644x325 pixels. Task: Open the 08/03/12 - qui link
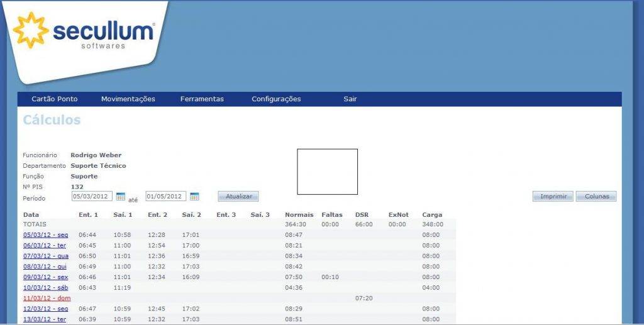coord(45,267)
